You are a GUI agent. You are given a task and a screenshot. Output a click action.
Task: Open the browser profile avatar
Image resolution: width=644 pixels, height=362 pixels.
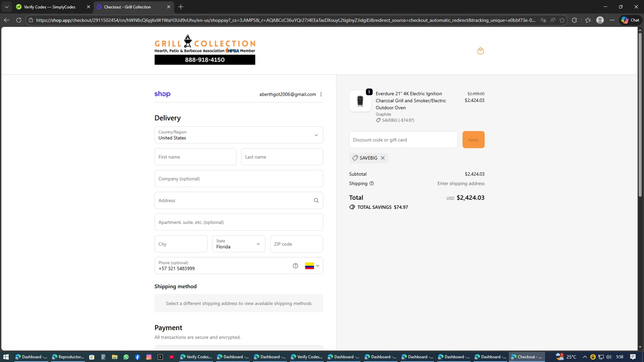coord(600,20)
